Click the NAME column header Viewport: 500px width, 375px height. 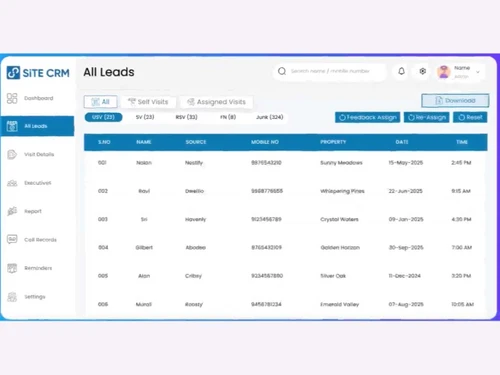coord(144,142)
